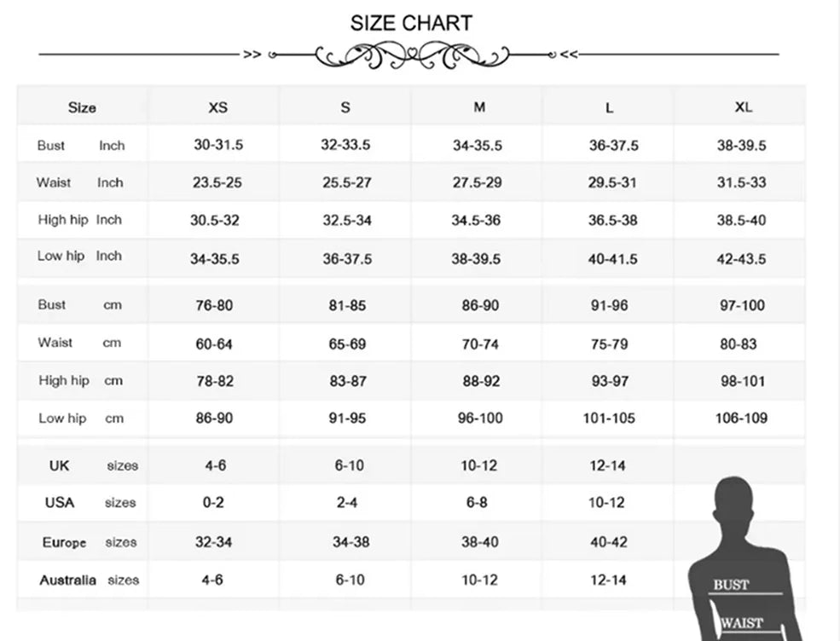Click the right double-arrow ornament beside the flourish

[x=569, y=55]
